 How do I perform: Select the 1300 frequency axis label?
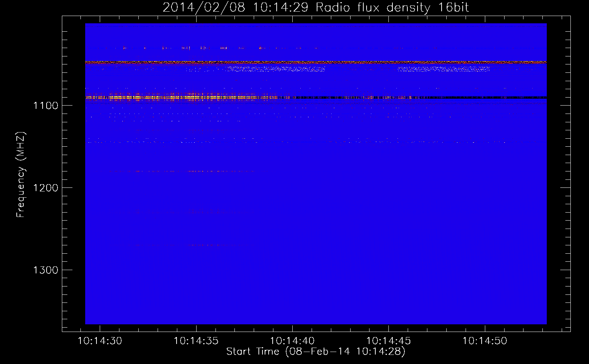46,270
